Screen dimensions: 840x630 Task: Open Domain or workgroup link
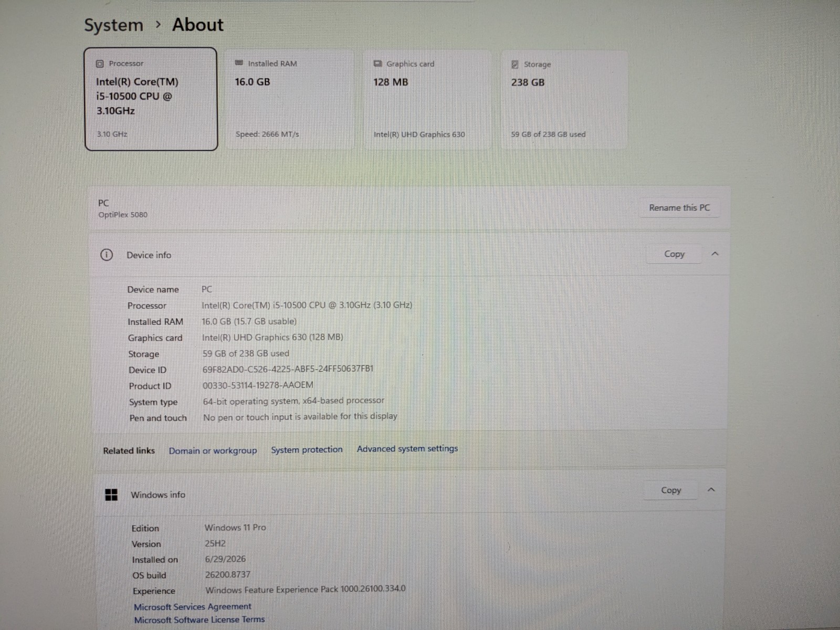(x=213, y=450)
